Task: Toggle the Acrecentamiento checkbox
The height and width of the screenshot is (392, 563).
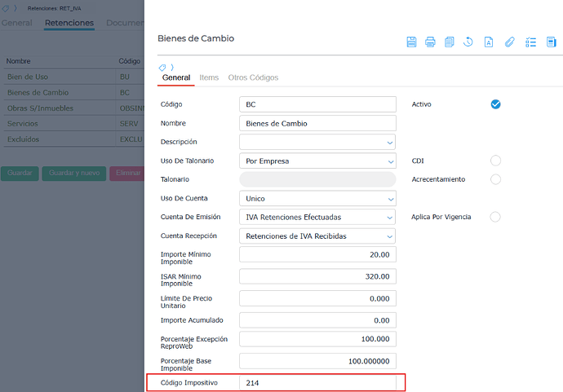Action: (495, 179)
